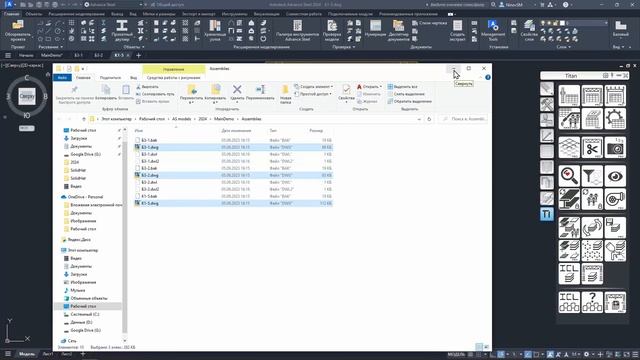Open the Create item (Создать элемент) dropdown
Screen dimensions: 640x360
[x=313, y=87]
